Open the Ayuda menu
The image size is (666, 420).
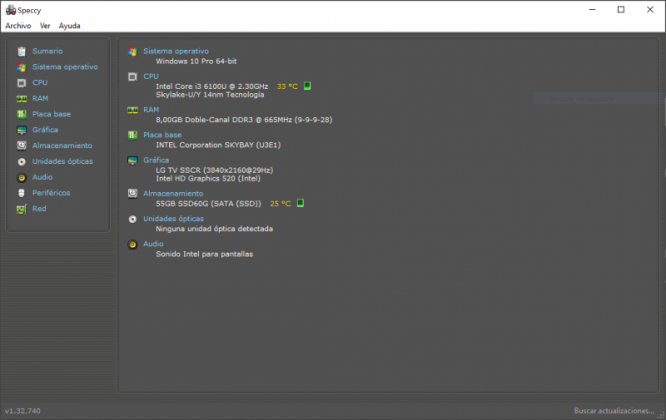[x=70, y=26]
